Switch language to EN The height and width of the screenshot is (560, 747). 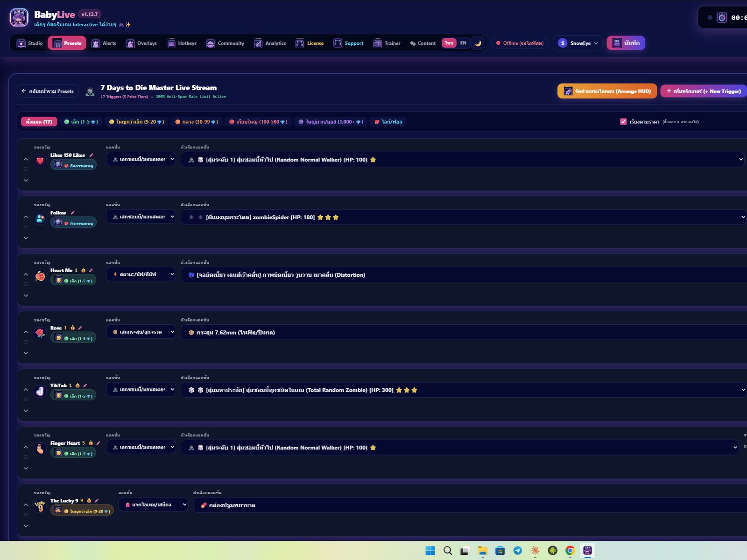pos(463,43)
